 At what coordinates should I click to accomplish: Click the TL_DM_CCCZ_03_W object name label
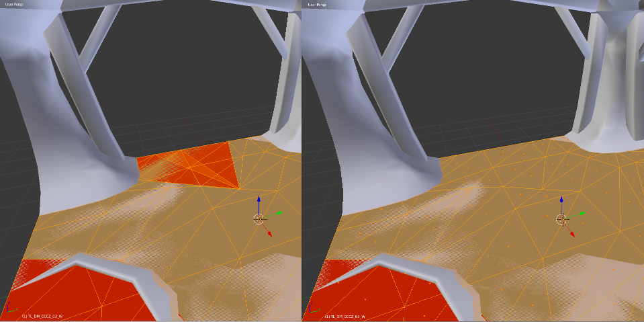click(42, 315)
